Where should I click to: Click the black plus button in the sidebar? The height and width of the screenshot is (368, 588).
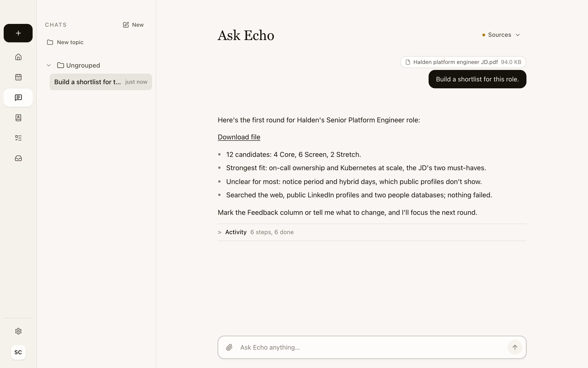pyautogui.click(x=18, y=33)
